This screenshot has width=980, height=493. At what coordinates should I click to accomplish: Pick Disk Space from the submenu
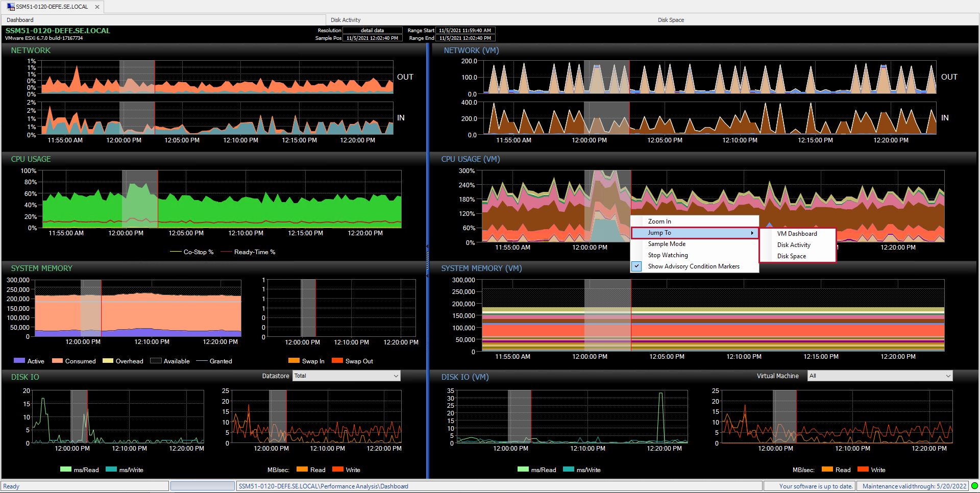point(792,256)
